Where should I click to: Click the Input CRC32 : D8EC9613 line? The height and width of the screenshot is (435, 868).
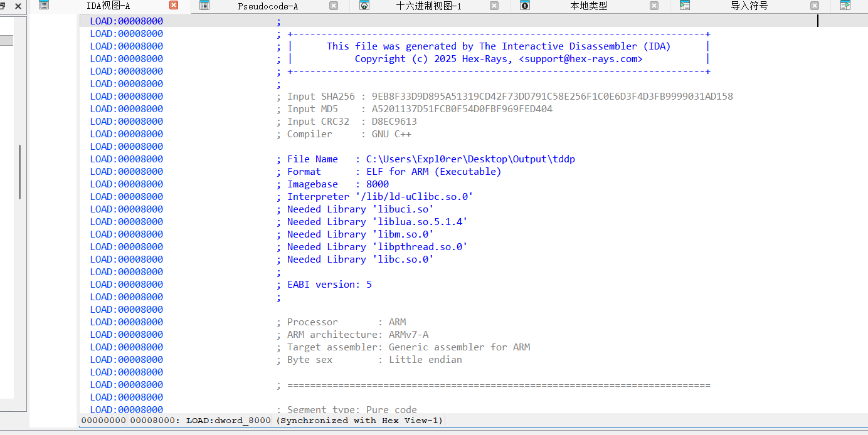point(347,122)
